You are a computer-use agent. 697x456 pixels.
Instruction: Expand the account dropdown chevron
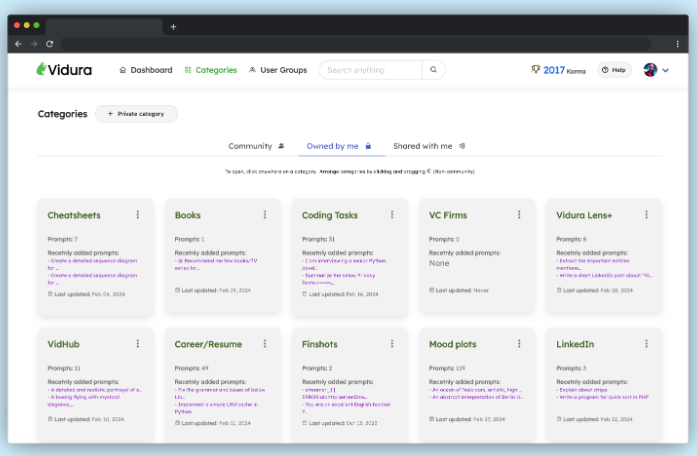(x=665, y=70)
